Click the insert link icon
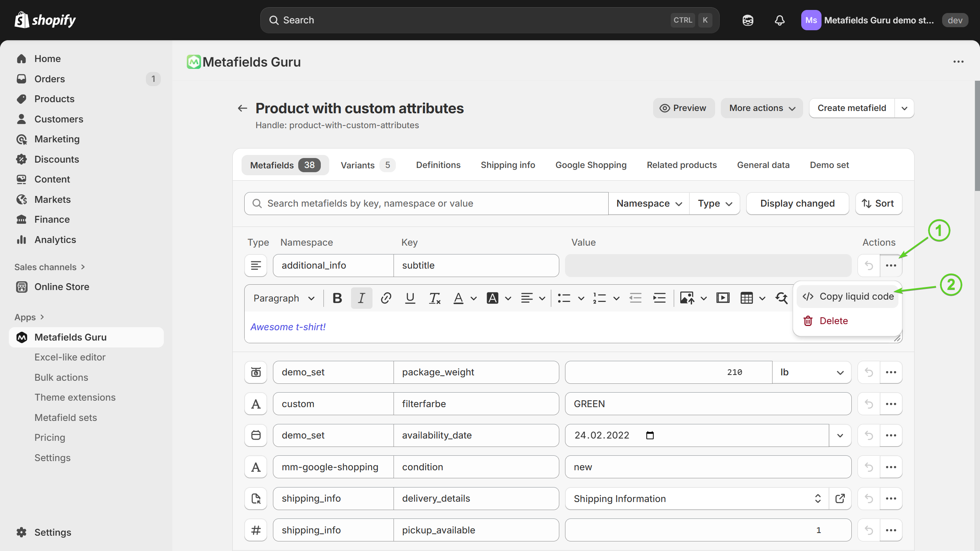The height and width of the screenshot is (551, 980). (x=386, y=298)
